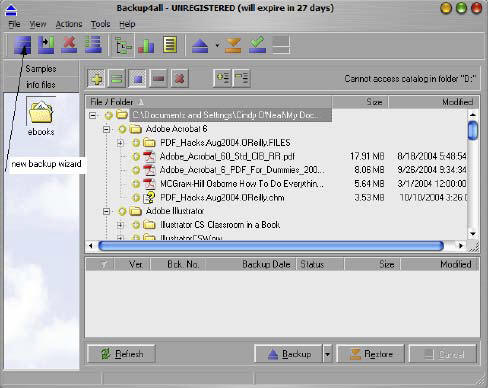
Task: Click the orange Restore toolbar icon
Action: point(233,45)
